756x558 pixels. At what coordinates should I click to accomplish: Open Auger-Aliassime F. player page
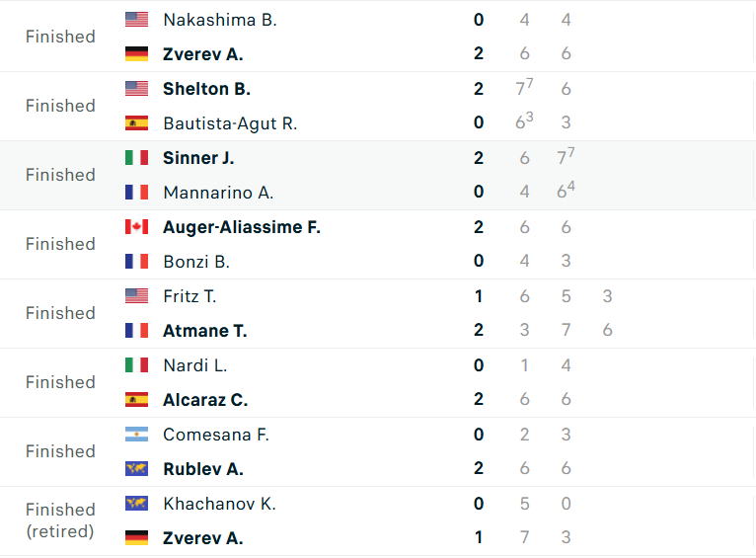[x=241, y=227]
